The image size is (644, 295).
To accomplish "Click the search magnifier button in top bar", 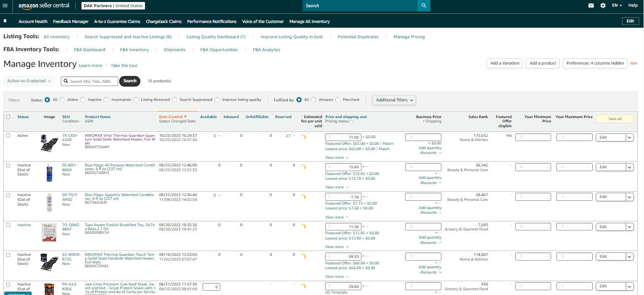I will pyautogui.click(x=423, y=6).
